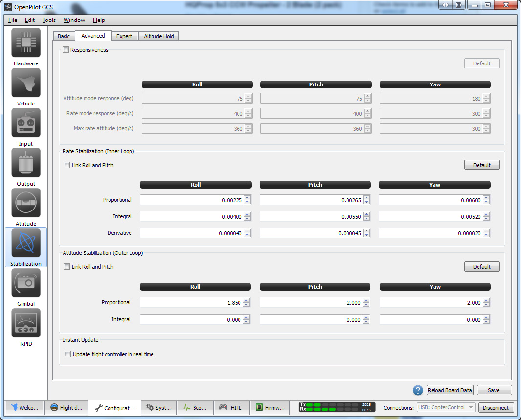Enable Update flight controller in real time

(68, 354)
